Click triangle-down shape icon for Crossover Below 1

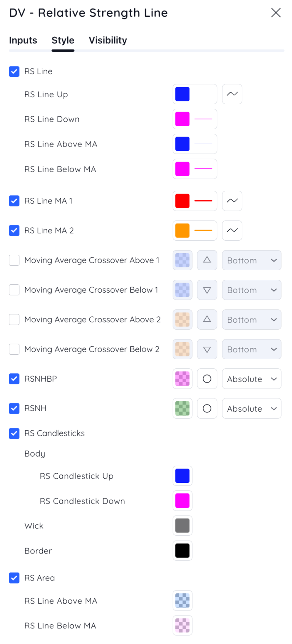[207, 290]
